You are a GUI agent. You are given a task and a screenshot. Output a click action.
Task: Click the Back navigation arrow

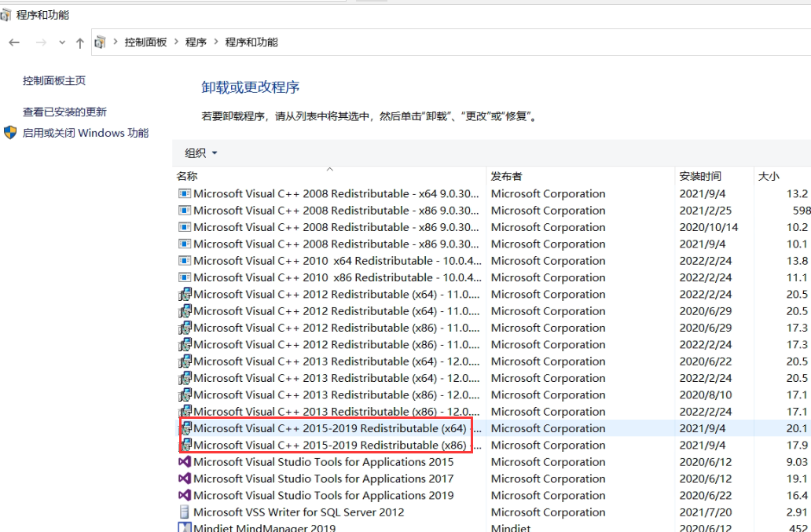point(14,42)
